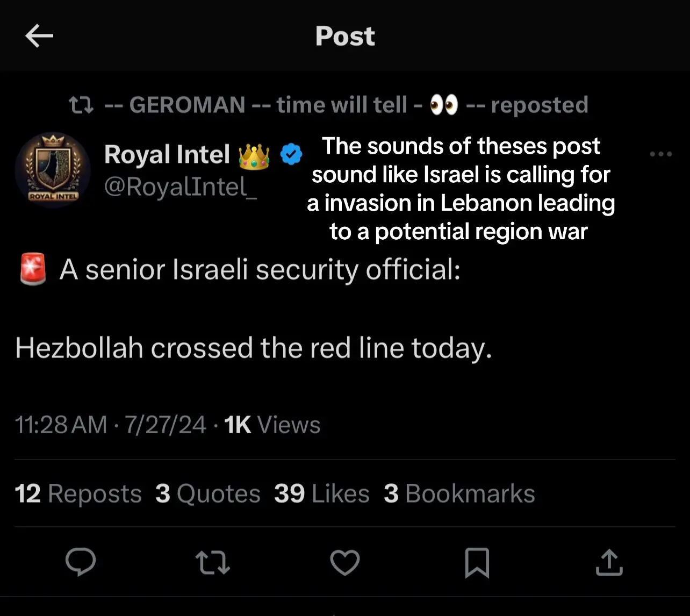
Task: Open the @RoyalIntel_ handle
Action: point(181,187)
